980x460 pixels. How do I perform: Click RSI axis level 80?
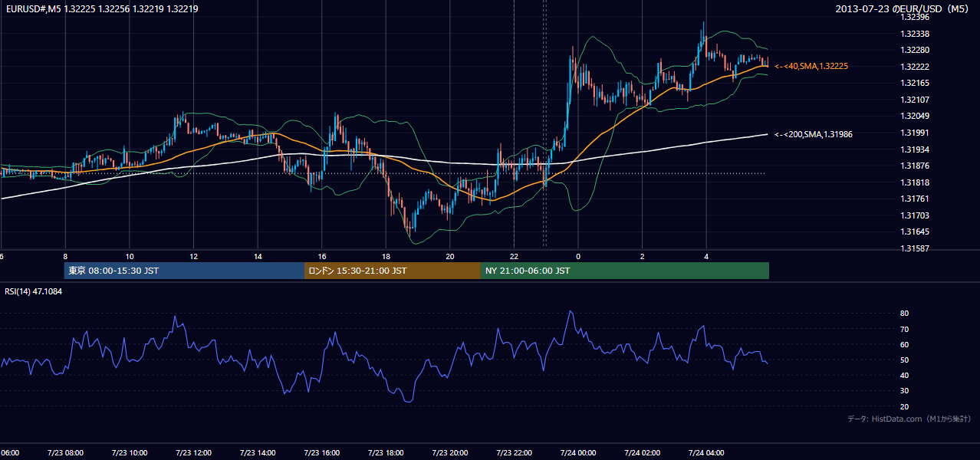click(x=905, y=314)
